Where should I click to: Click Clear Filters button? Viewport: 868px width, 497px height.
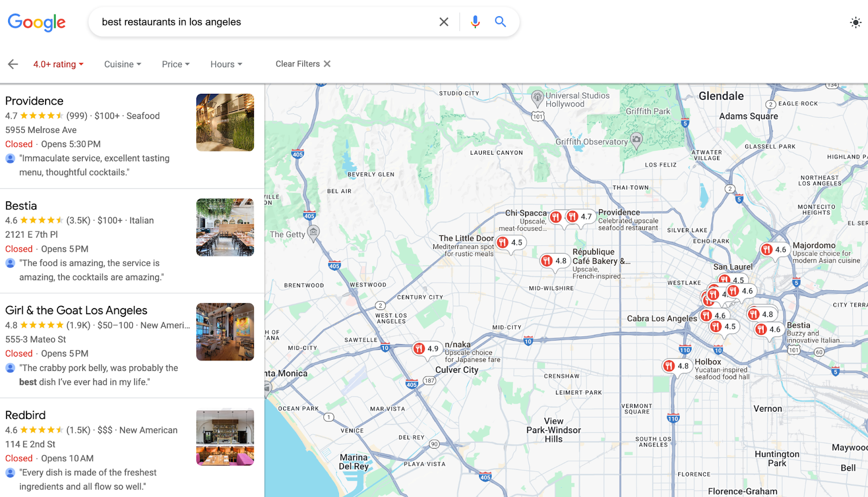tap(303, 63)
